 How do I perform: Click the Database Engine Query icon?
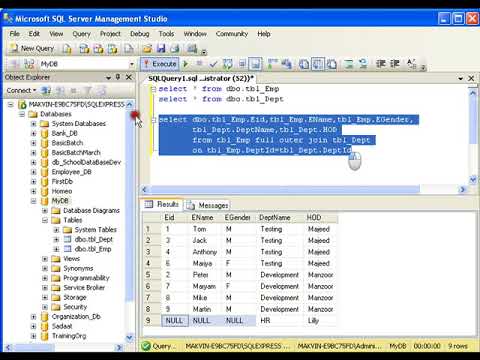point(67,49)
